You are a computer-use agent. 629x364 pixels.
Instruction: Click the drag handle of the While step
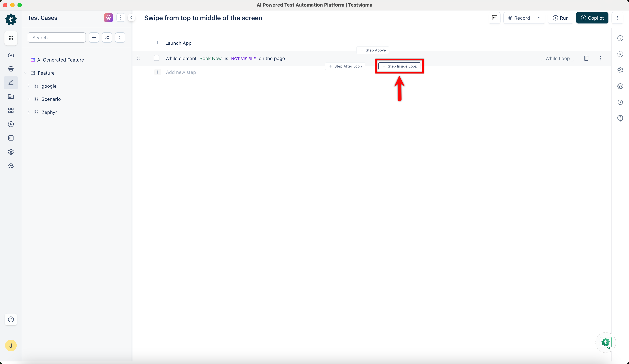click(138, 58)
